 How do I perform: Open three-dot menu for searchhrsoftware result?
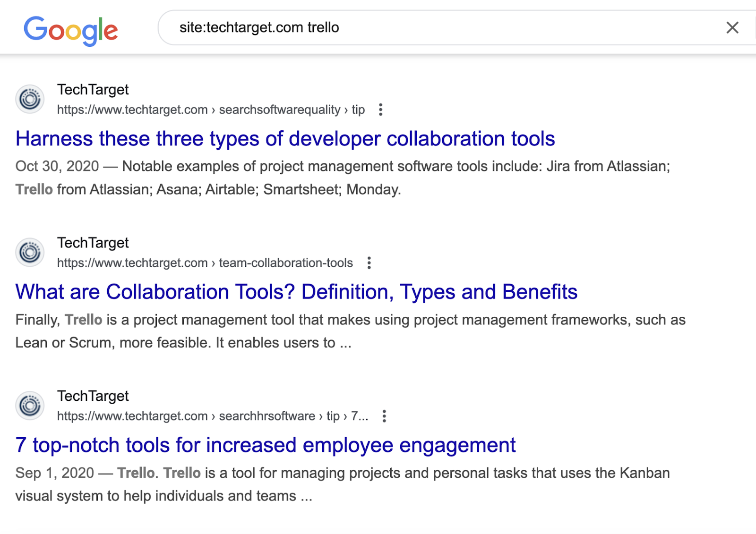pos(384,416)
